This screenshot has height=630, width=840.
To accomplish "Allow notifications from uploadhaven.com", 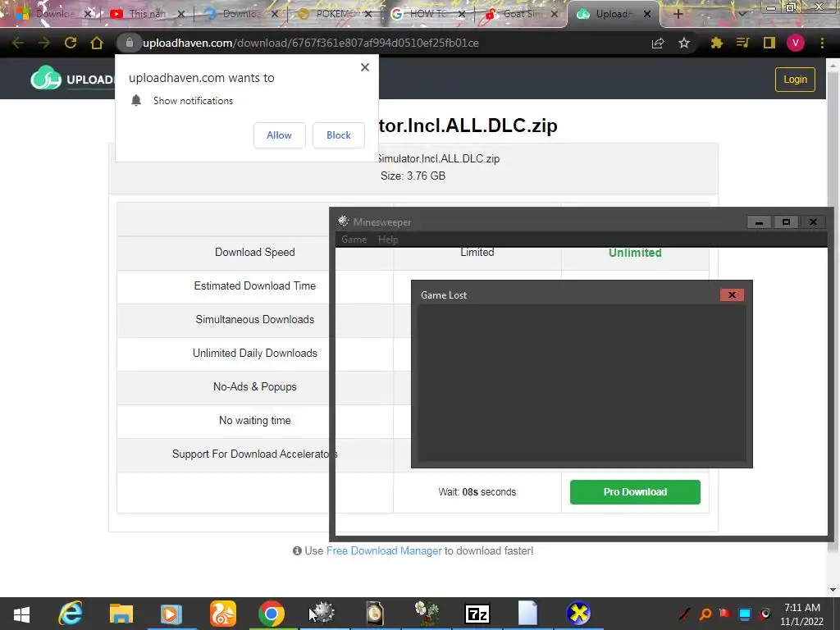I will pos(279,135).
